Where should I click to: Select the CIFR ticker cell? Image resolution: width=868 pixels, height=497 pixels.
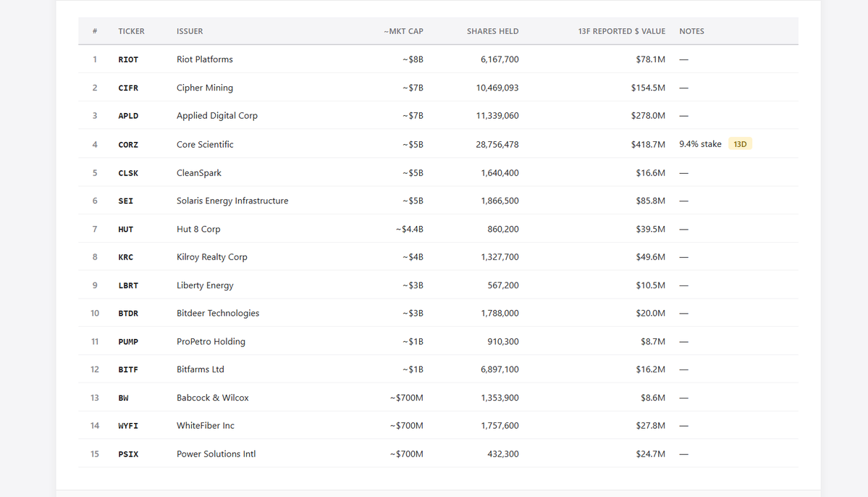pos(128,88)
